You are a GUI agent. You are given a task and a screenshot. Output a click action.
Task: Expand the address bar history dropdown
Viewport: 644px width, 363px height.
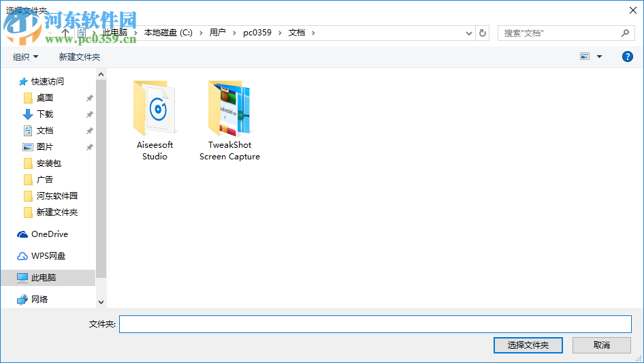pyautogui.click(x=468, y=33)
